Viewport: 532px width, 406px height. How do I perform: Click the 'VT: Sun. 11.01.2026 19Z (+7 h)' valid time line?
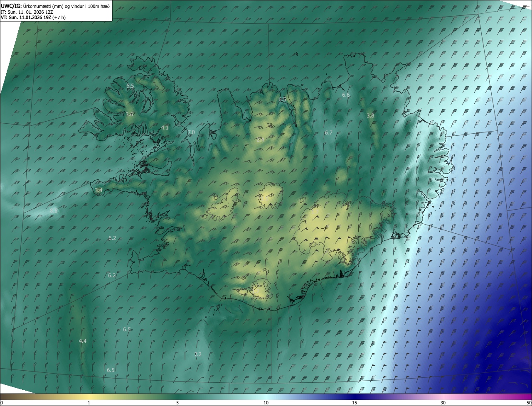tap(33, 17)
